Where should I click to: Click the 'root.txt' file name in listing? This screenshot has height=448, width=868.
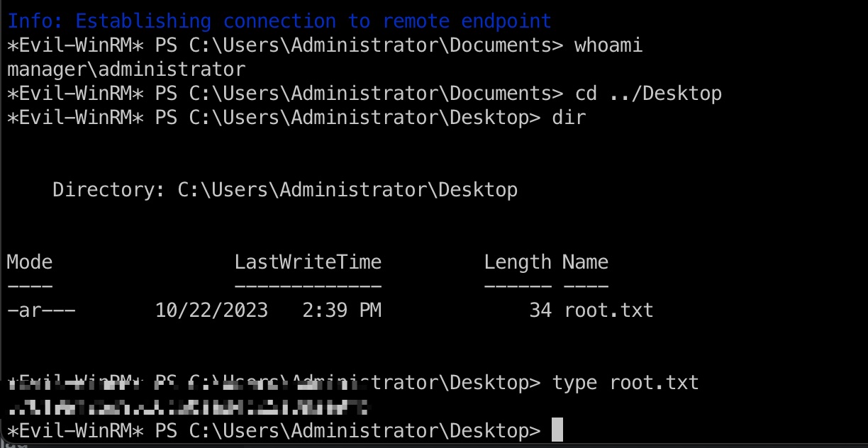[x=608, y=310]
